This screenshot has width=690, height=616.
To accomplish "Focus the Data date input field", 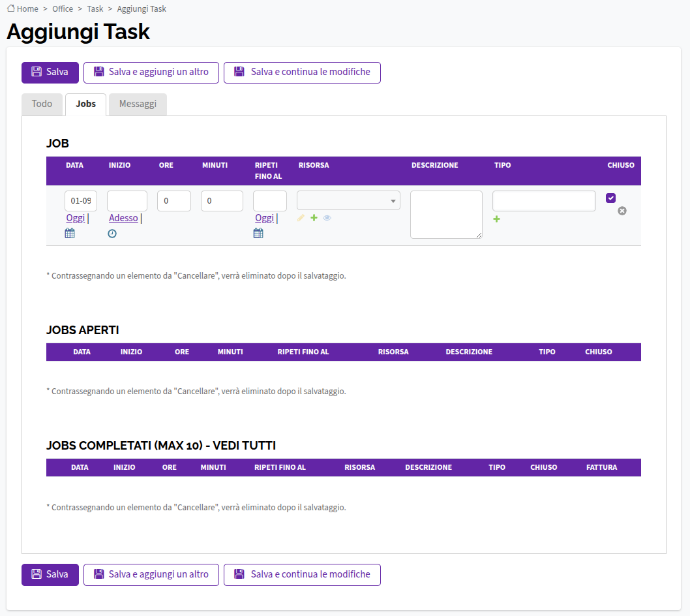I will point(81,201).
